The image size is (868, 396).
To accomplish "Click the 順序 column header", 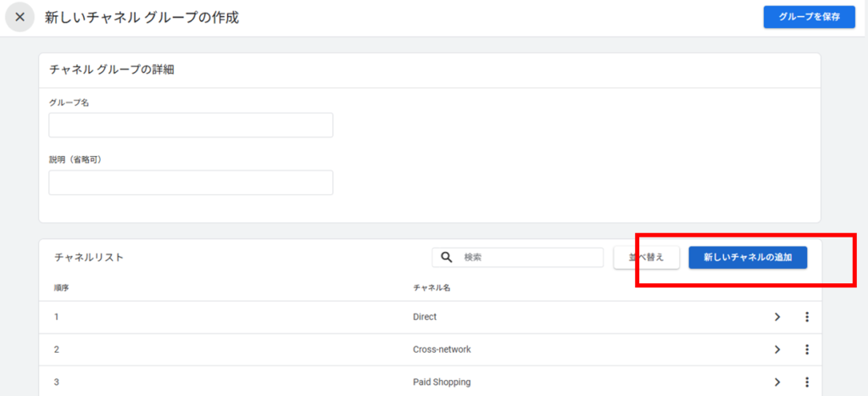I will coord(61,287).
